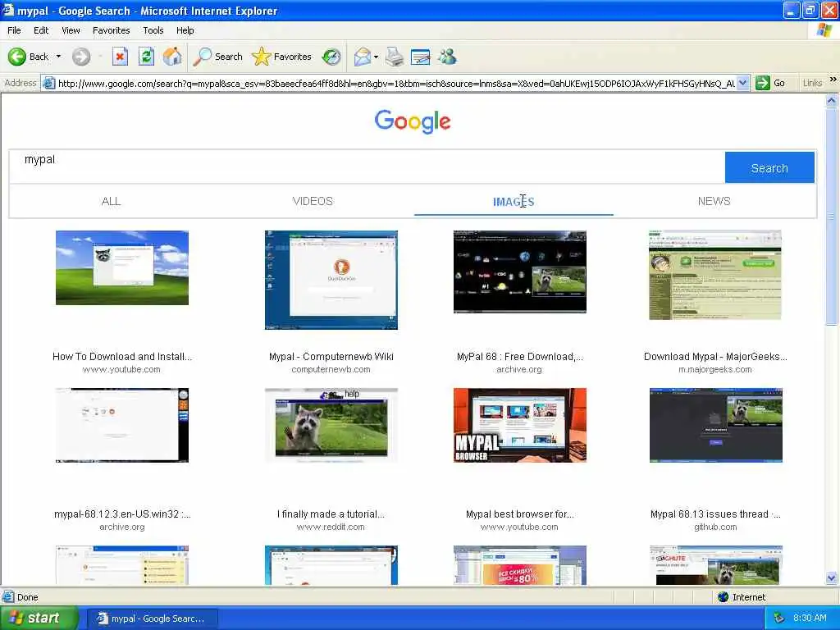Stop page loading with red X icon
This screenshot has width=840, height=630.
tap(120, 57)
